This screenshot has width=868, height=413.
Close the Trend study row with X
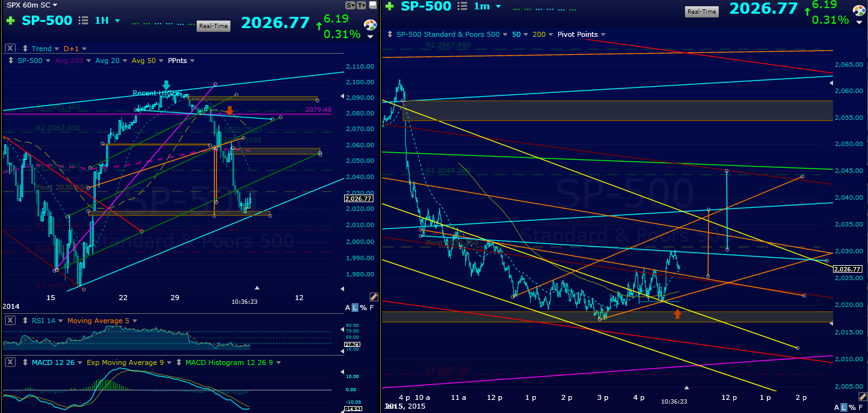(x=11, y=48)
